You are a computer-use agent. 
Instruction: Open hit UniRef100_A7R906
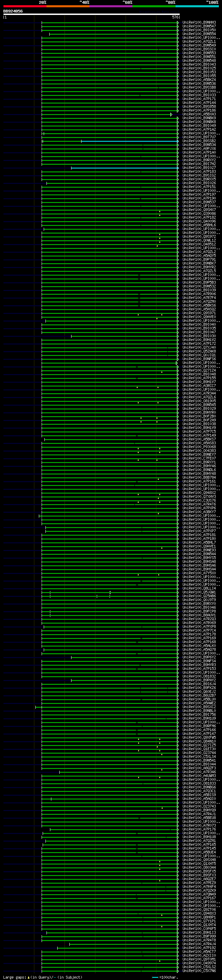pos(199,294)
